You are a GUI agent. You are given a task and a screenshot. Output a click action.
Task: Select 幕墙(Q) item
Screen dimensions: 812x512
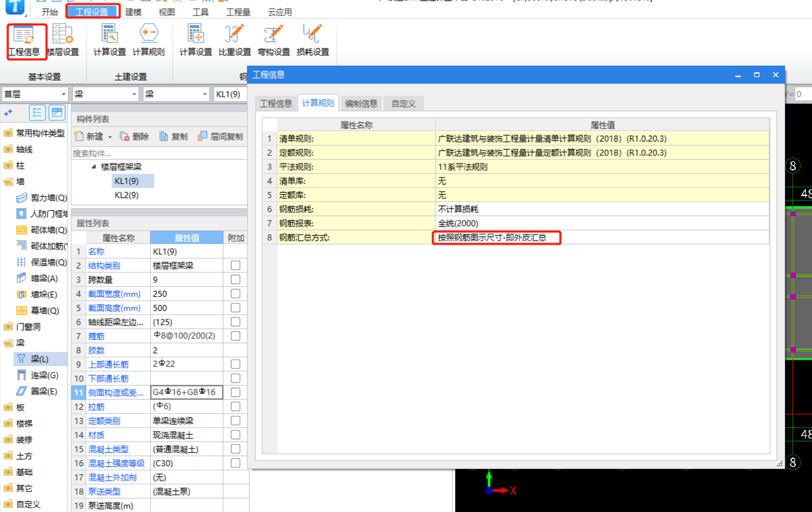tap(38, 311)
